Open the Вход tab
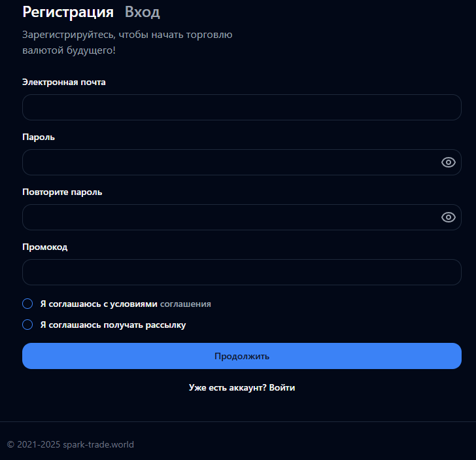Screen dimensions: 476x460 click(x=142, y=12)
